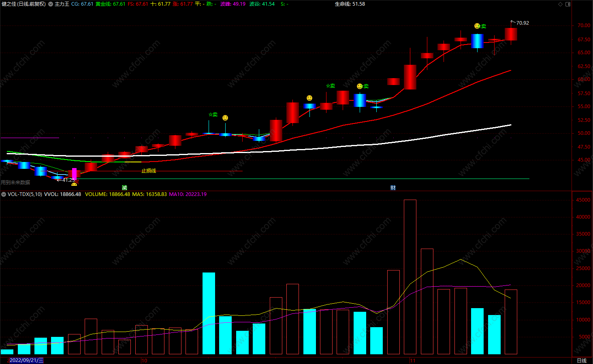The image size is (593, 364).
Task: Click the CG: 67.61 readout
Action: (82, 4)
